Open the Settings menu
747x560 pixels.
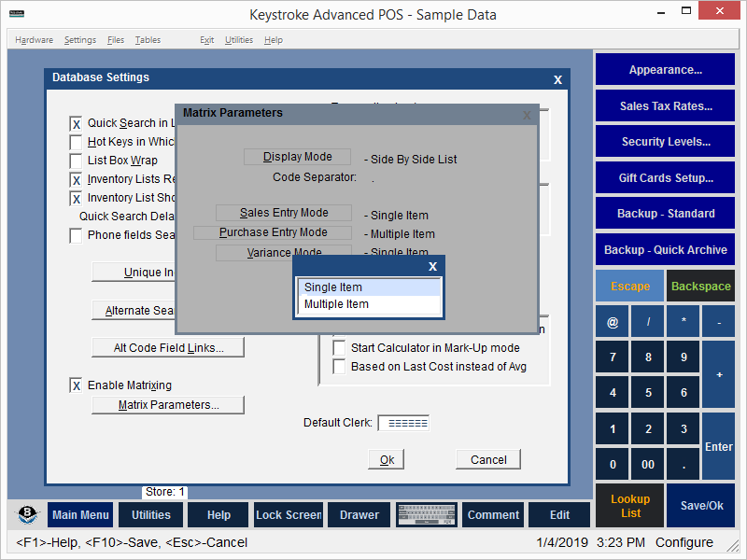80,40
